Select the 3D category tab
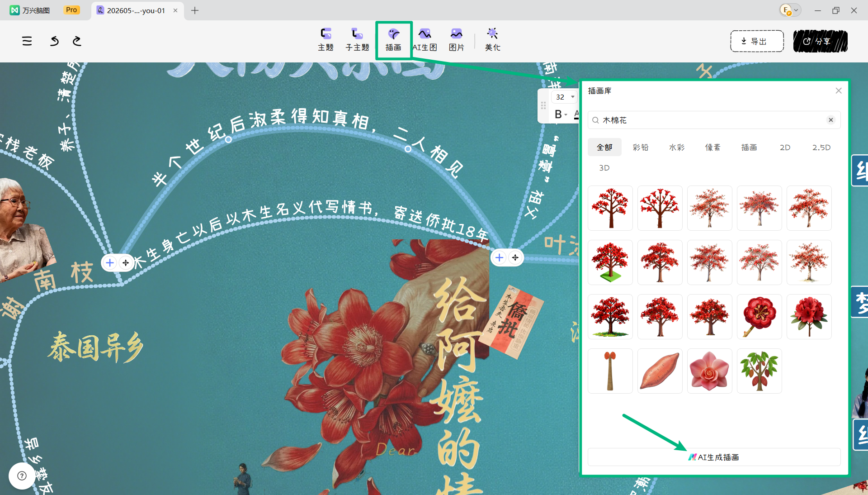868x495 pixels. click(x=604, y=168)
